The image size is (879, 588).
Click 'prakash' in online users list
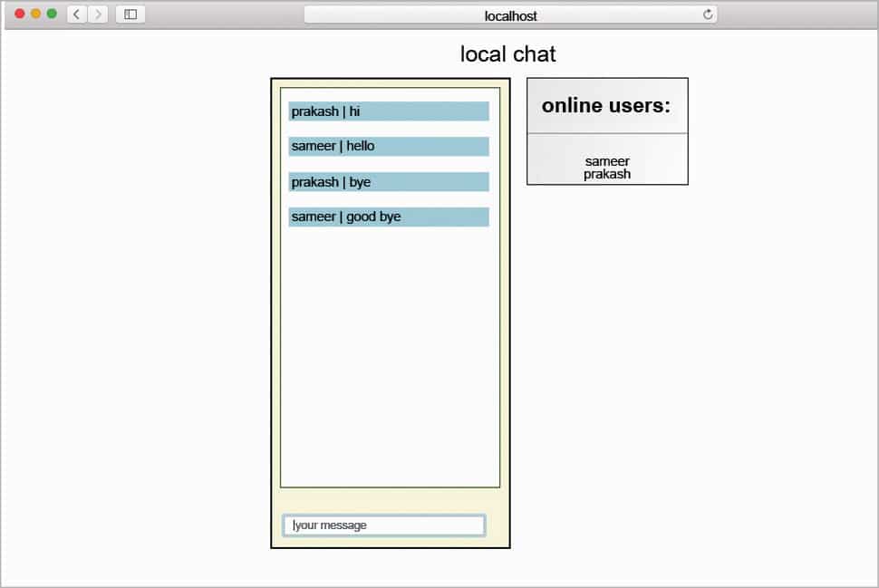(x=607, y=174)
